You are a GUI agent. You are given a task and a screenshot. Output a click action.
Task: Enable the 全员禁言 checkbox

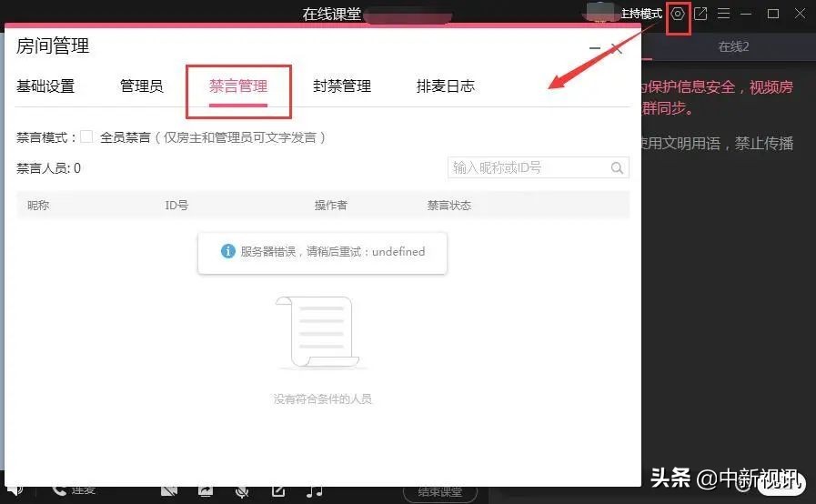[87, 136]
